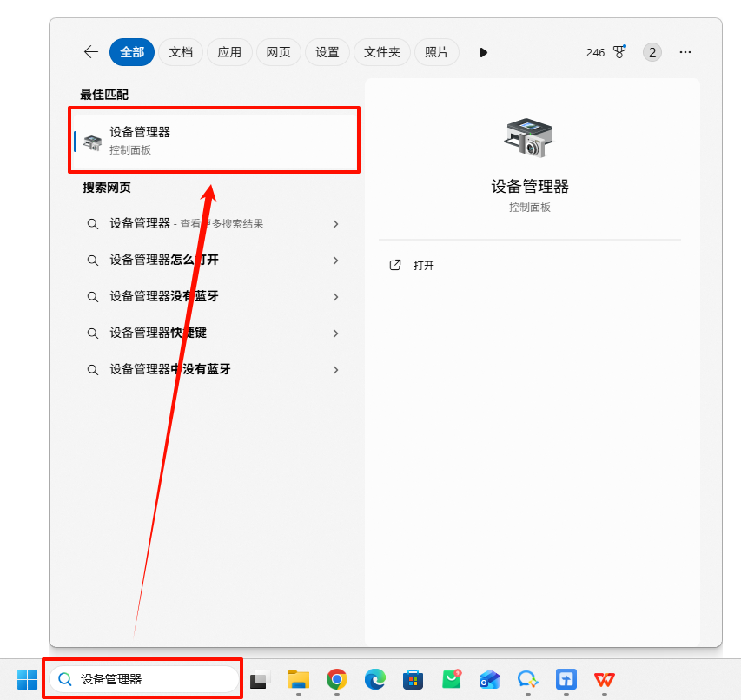Click 打开 to launch Device Manager
Screen dimensions: 741x700
[424, 265]
